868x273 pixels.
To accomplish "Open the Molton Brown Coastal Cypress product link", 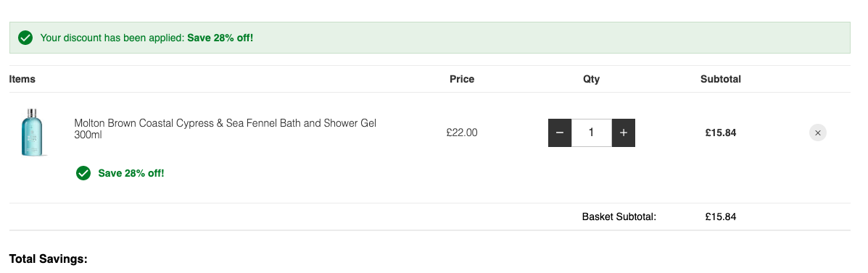I will point(226,129).
